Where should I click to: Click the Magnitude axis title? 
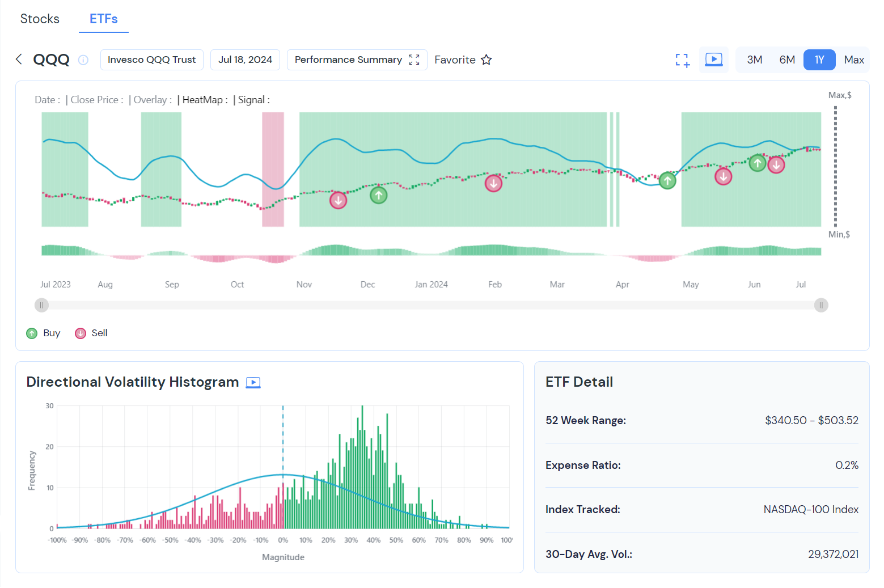tap(283, 557)
